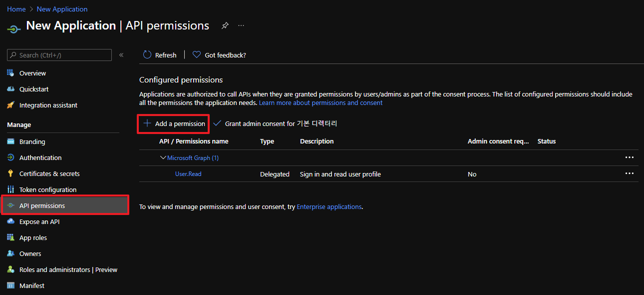644x295 pixels.
Task: Open Learn more about permissions and consent
Action: pyautogui.click(x=321, y=102)
